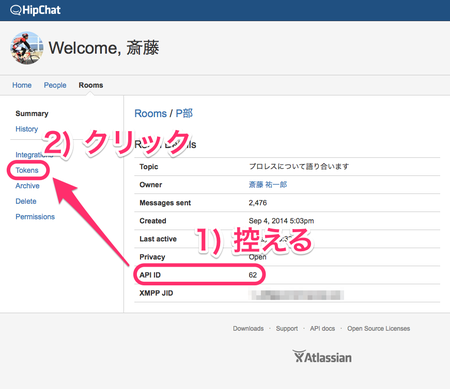
Task: Select the Messages sent value 2,476
Action: point(258,203)
